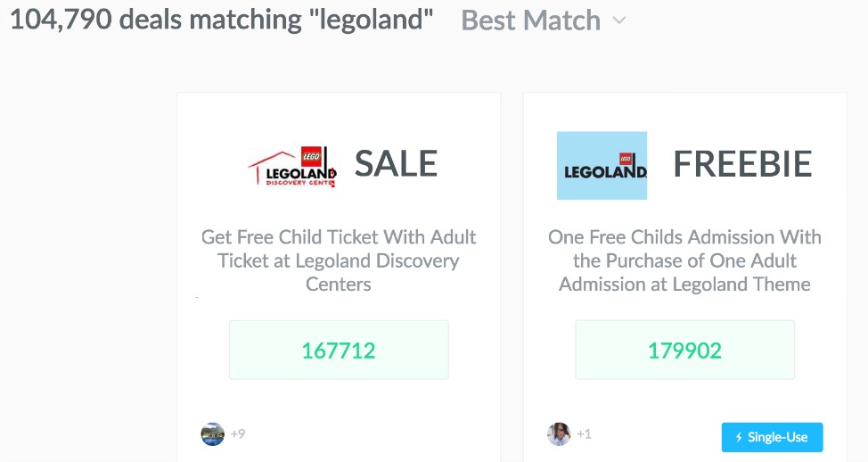Click the Legoland Discovery Center logo

tap(291, 166)
